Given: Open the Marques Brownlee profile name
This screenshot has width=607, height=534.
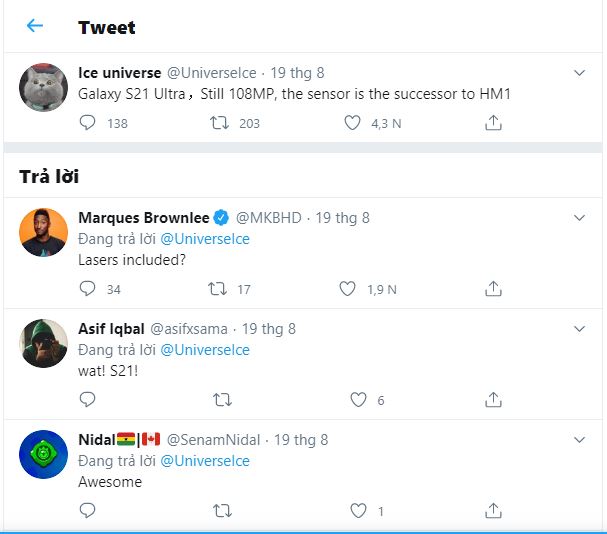Looking at the screenshot, I should pos(142,217).
